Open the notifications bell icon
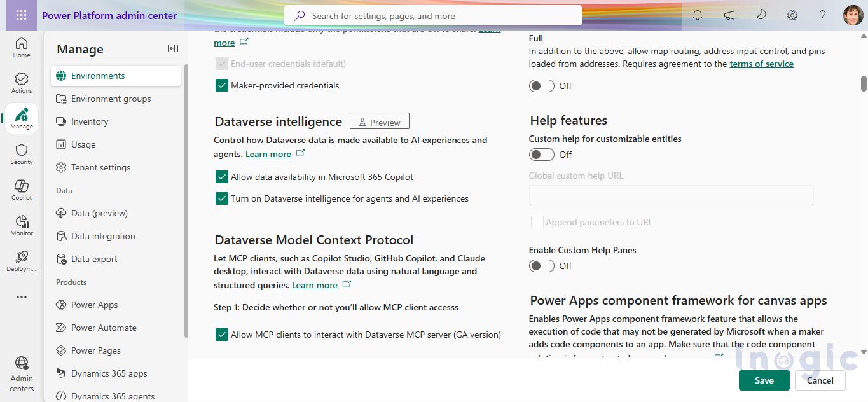The height and width of the screenshot is (402, 868). pyautogui.click(x=698, y=15)
